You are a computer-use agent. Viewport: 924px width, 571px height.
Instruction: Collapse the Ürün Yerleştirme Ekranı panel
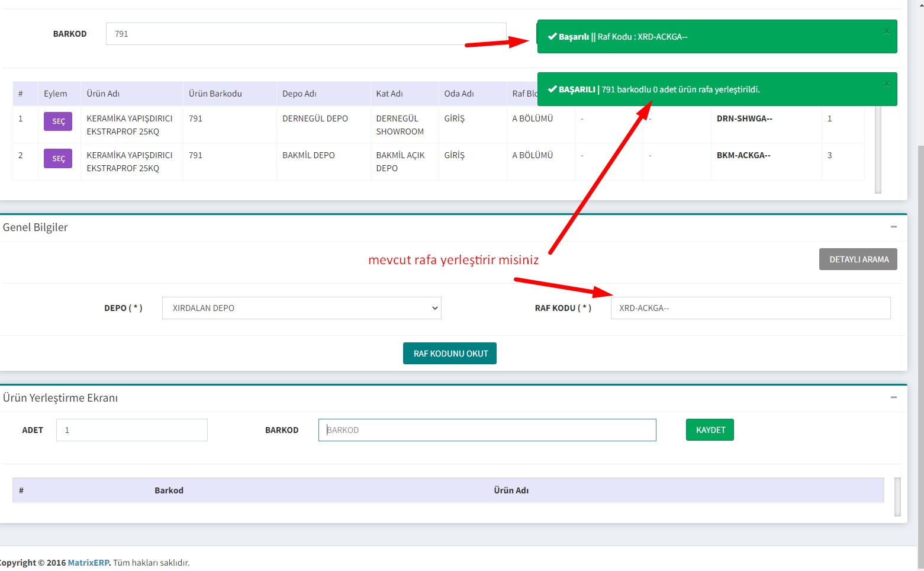point(893,397)
